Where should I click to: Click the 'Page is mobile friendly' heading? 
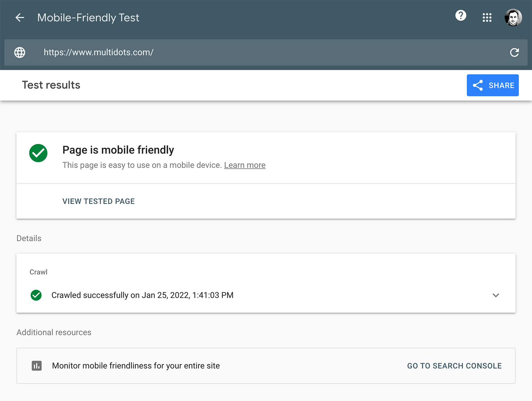pos(118,150)
